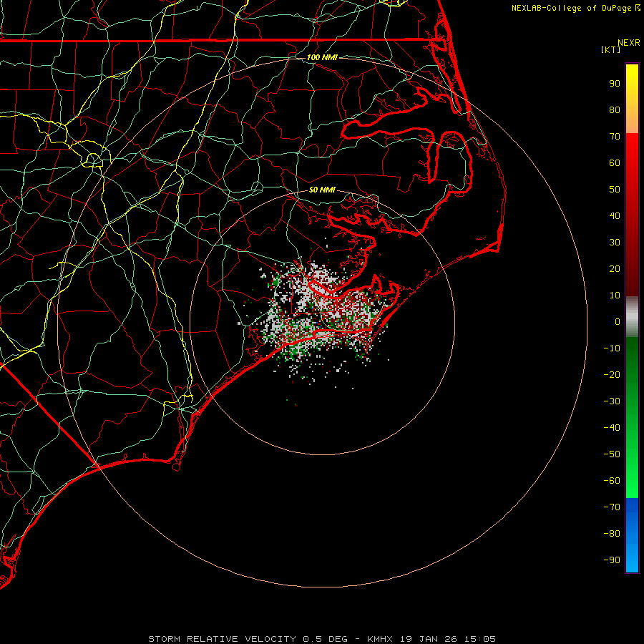Screen dimensions: 644x644
Task: Select the -20 value on velocity scale
Action: 612,374
